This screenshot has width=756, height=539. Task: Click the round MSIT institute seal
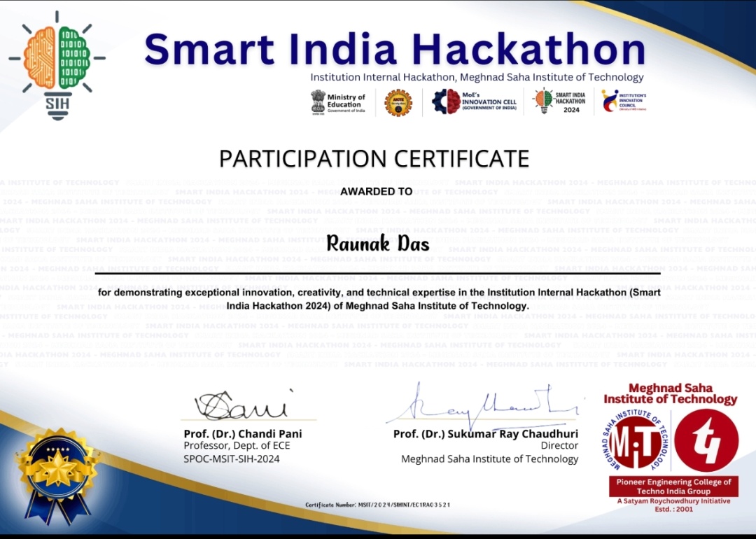click(634, 440)
